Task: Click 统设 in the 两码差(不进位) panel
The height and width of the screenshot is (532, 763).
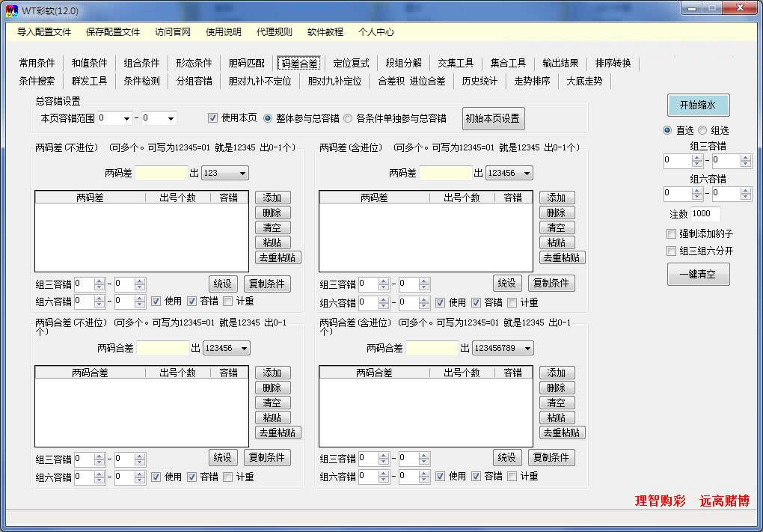Action: pyautogui.click(x=223, y=284)
